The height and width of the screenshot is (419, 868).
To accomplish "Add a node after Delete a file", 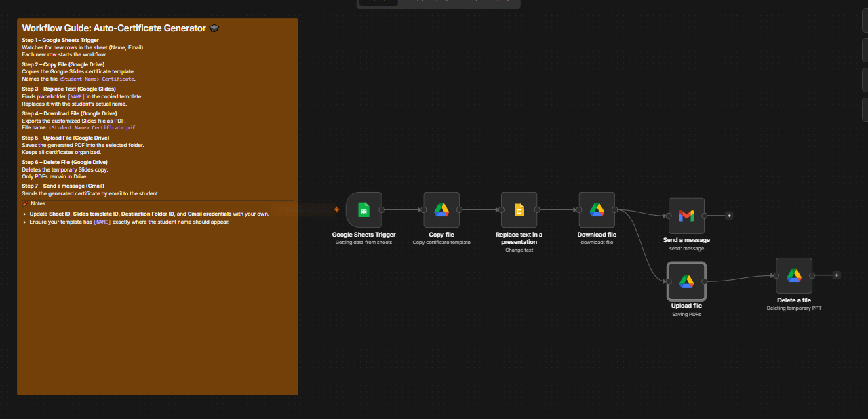I will point(837,275).
